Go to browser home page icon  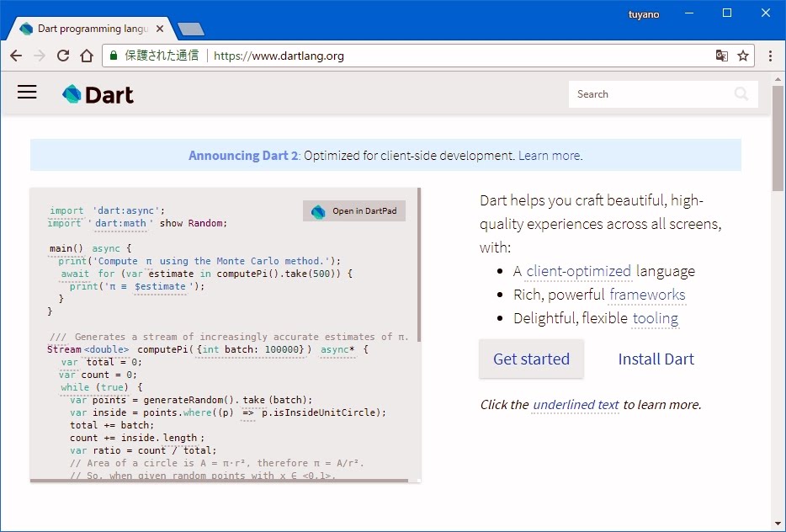pyautogui.click(x=86, y=56)
